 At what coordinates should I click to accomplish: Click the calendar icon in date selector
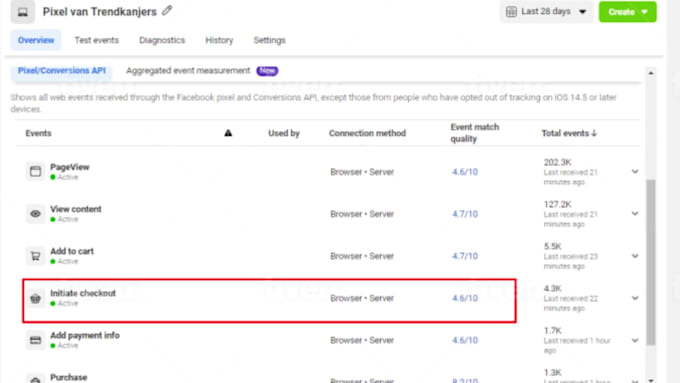[x=511, y=12]
